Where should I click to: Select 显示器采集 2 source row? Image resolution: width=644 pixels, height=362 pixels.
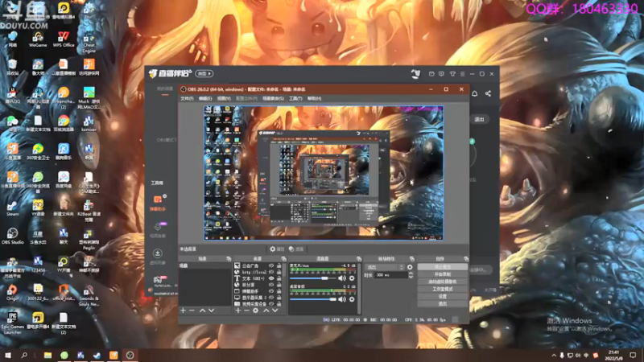(258, 298)
